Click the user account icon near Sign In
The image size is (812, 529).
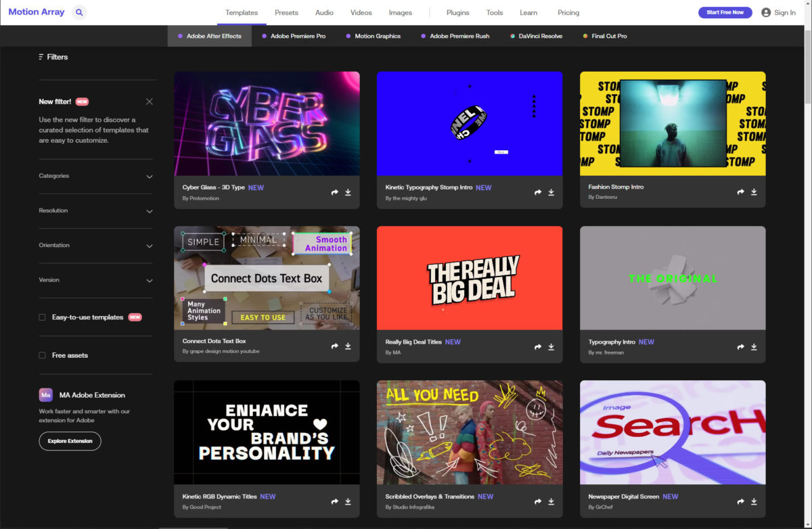[x=766, y=12]
